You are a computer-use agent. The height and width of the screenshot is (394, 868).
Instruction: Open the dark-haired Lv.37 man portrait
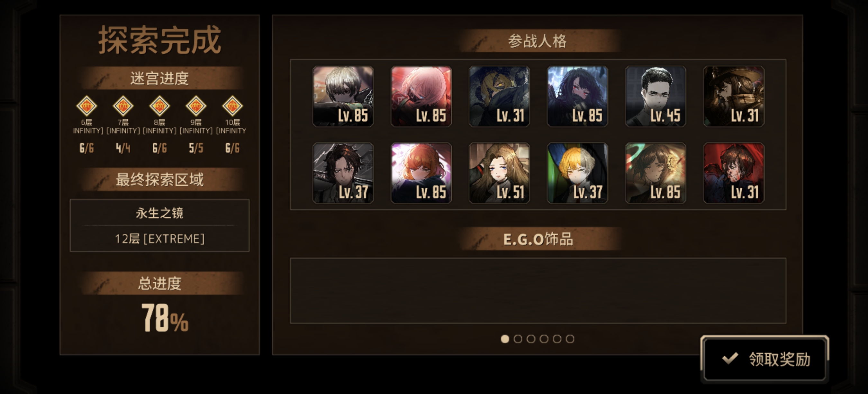coord(343,173)
